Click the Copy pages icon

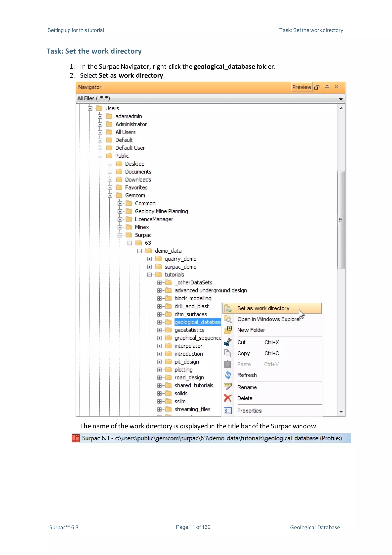click(x=228, y=353)
